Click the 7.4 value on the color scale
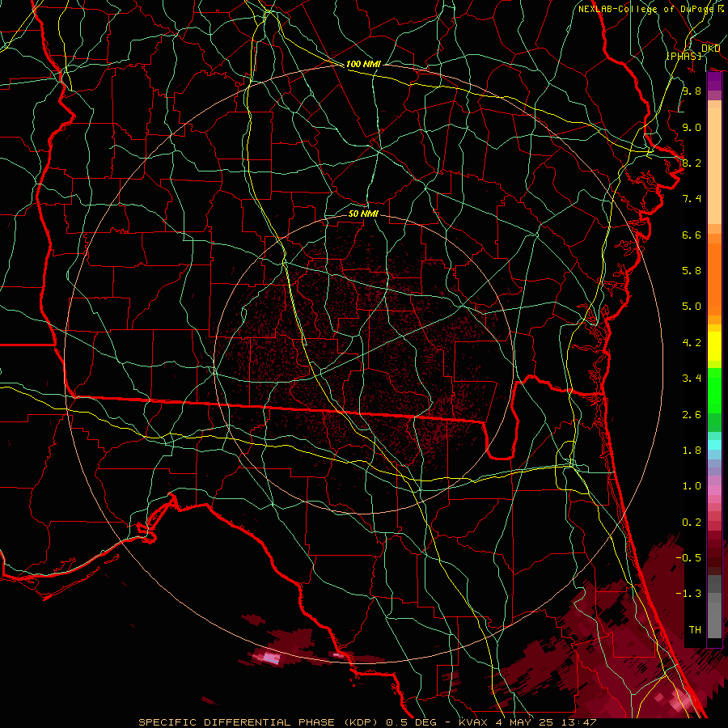Viewport: 728px width, 728px height. [692, 199]
